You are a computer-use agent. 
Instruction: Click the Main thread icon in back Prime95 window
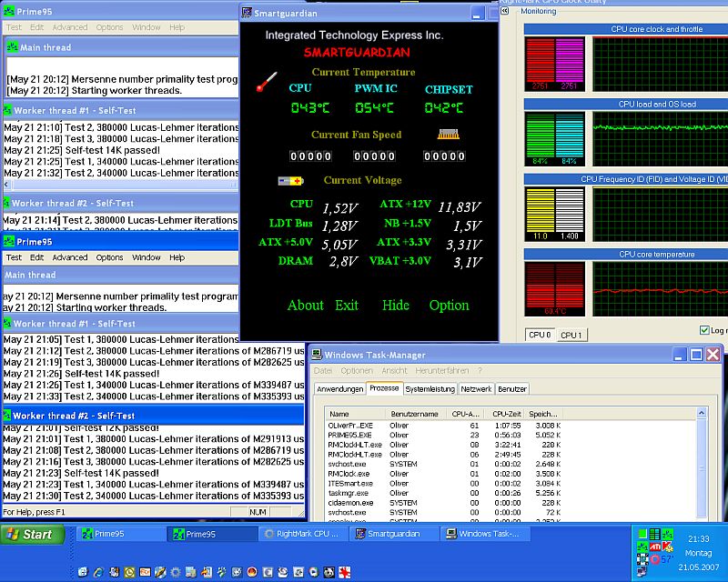click(x=12, y=47)
